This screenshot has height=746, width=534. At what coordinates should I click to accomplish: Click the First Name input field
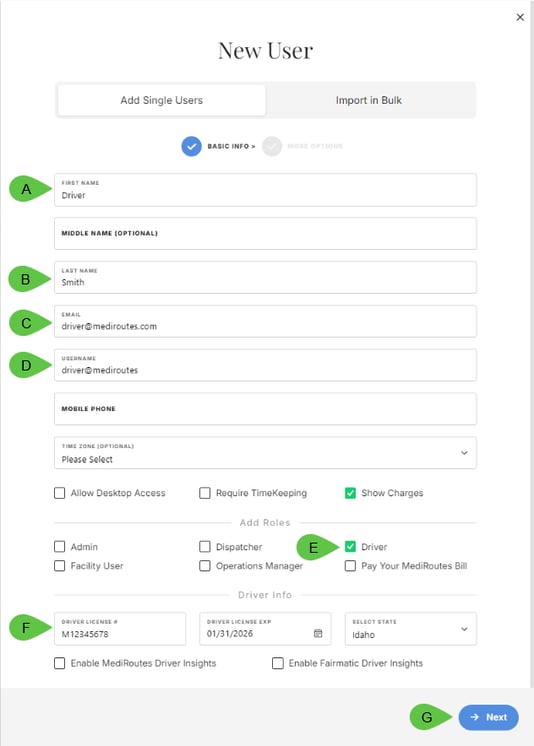265,190
